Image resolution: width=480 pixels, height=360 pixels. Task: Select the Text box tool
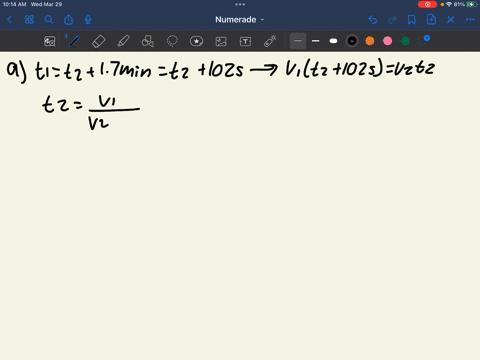click(x=245, y=41)
